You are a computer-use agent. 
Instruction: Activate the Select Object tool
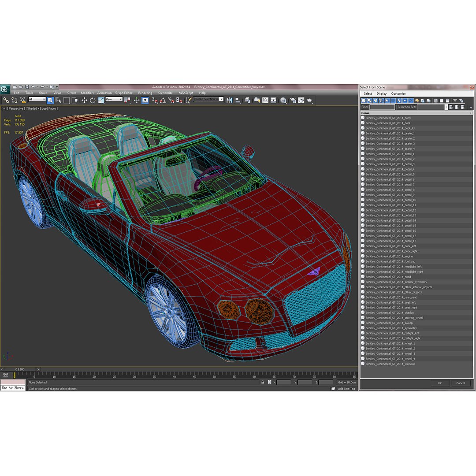(50, 100)
